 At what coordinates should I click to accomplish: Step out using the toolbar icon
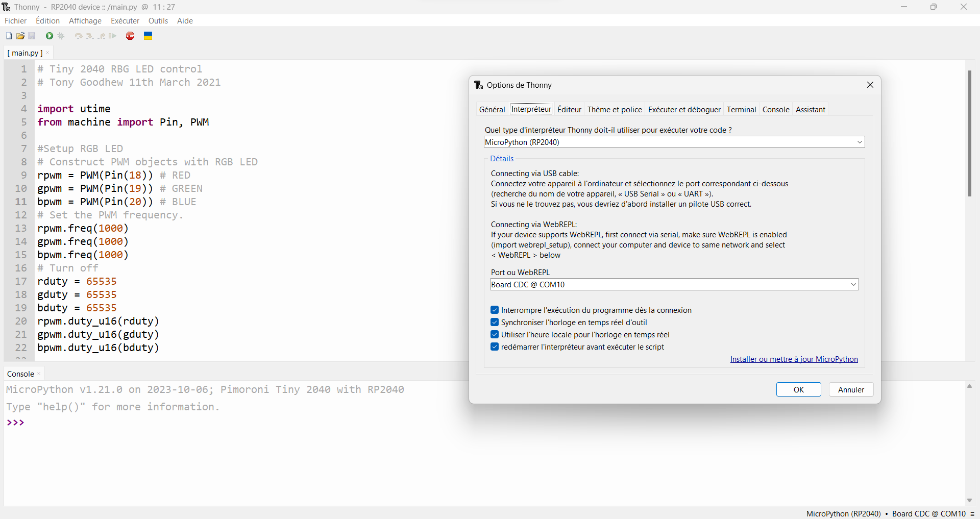102,36
